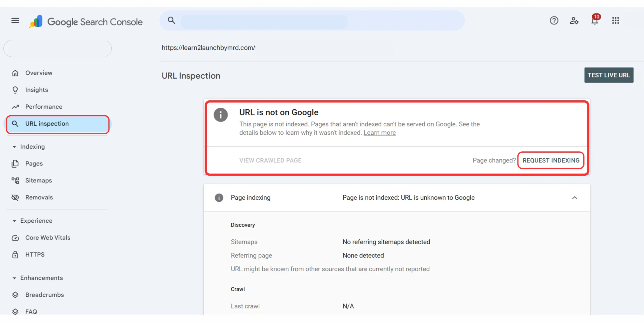Click the info icon beside URL is not on Google

coord(221,115)
